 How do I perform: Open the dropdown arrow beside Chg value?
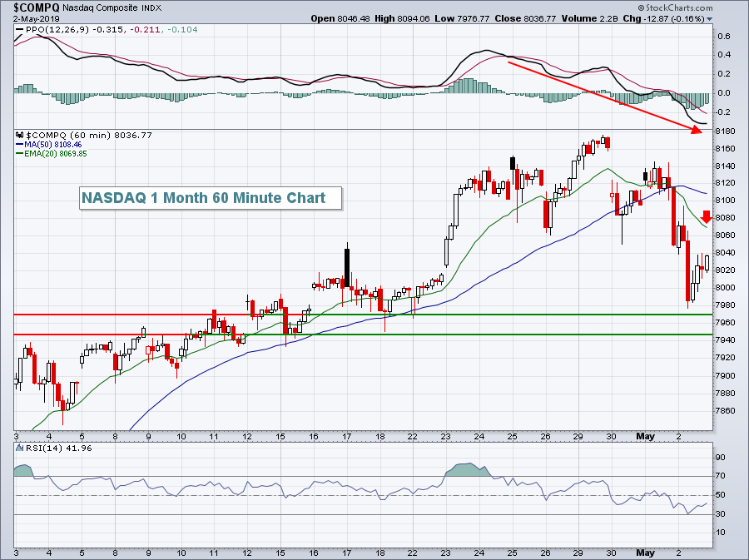pyautogui.click(x=709, y=19)
